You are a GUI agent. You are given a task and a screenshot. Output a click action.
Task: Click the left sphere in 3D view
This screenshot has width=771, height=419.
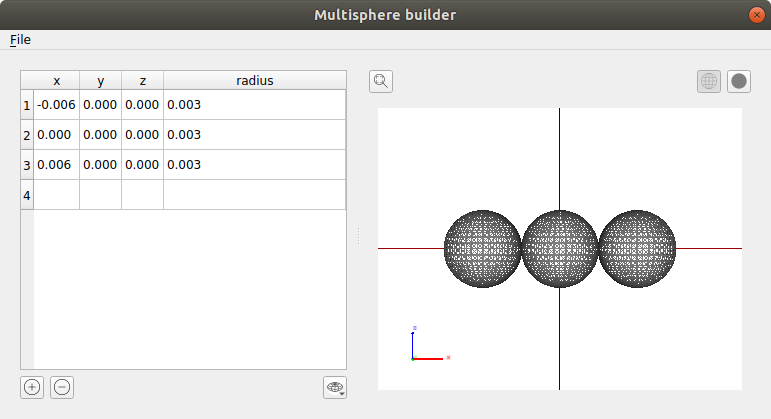482,249
